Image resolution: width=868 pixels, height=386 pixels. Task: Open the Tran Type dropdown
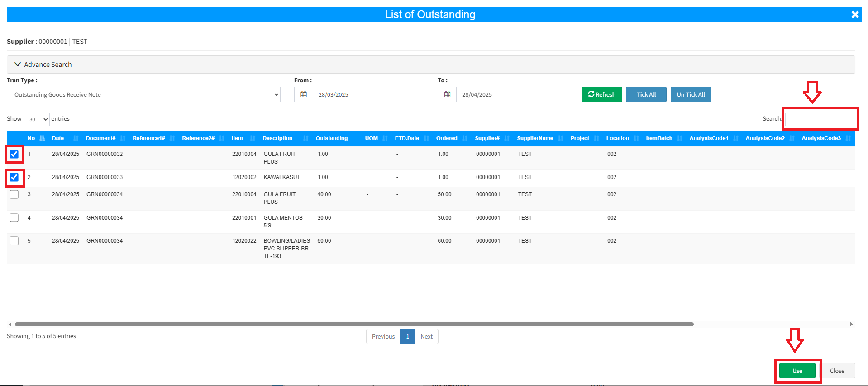(x=143, y=94)
